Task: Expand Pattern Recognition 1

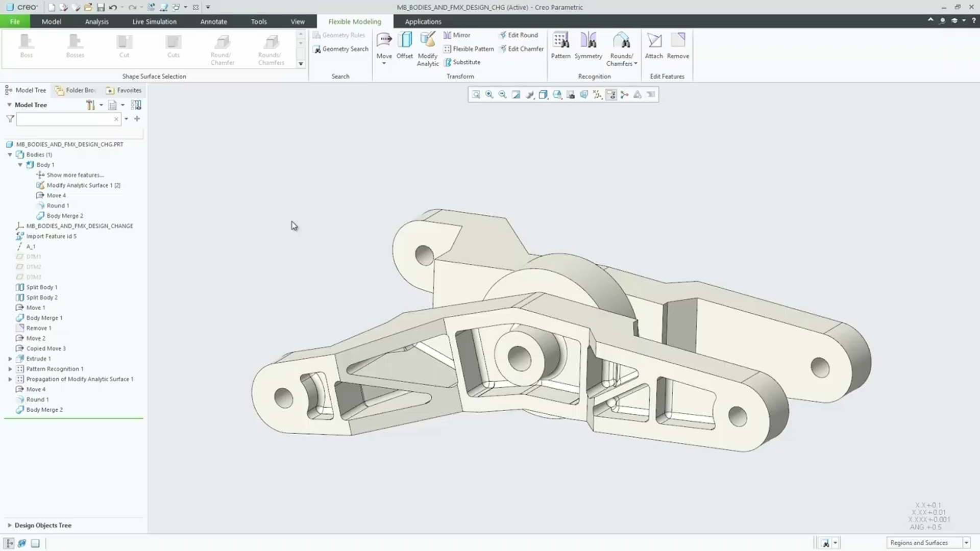Action: 10,369
